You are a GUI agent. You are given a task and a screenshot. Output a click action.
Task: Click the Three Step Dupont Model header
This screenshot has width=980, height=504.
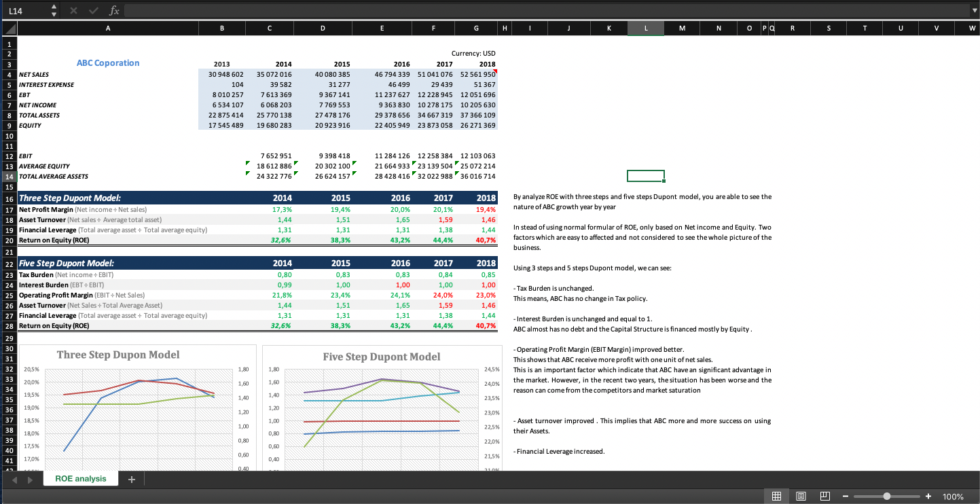click(x=70, y=198)
